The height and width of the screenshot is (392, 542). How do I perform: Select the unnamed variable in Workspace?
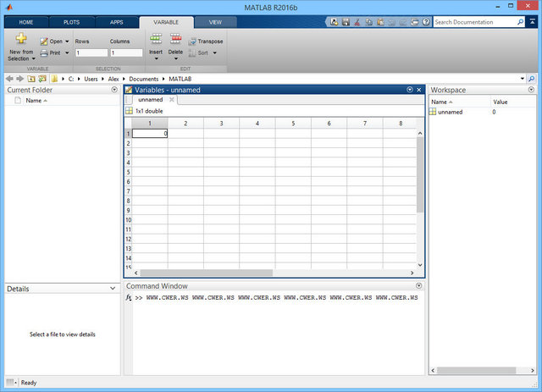[x=449, y=112]
